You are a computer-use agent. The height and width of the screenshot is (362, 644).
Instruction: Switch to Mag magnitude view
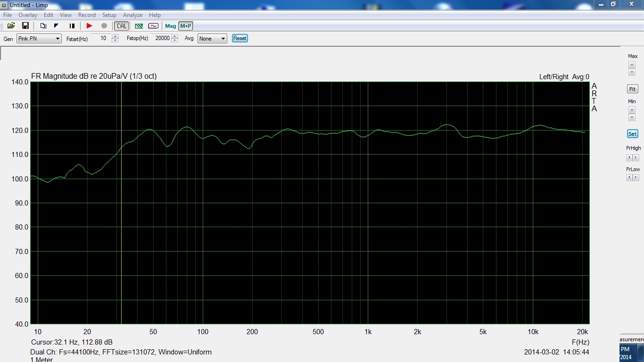[x=171, y=26]
